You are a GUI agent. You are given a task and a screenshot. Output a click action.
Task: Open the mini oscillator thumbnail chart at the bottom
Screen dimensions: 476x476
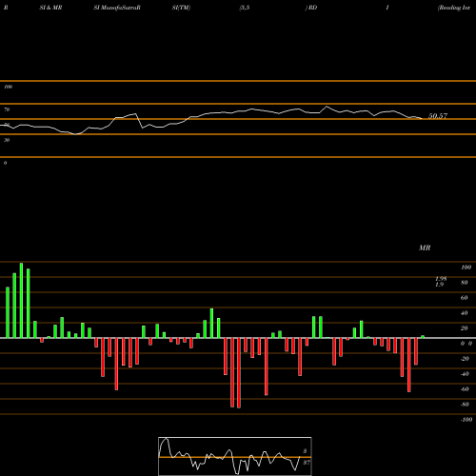pyautogui.click(x=235, y=456)
